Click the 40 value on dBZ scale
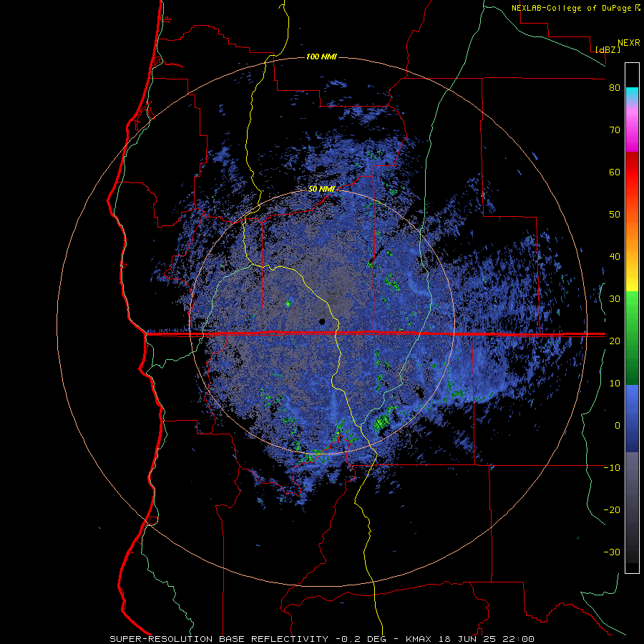644x644 pixels. [x=615, y=257]
